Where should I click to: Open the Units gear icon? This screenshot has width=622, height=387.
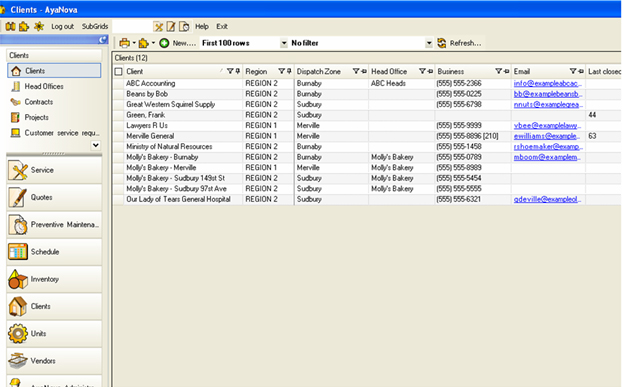18,333
